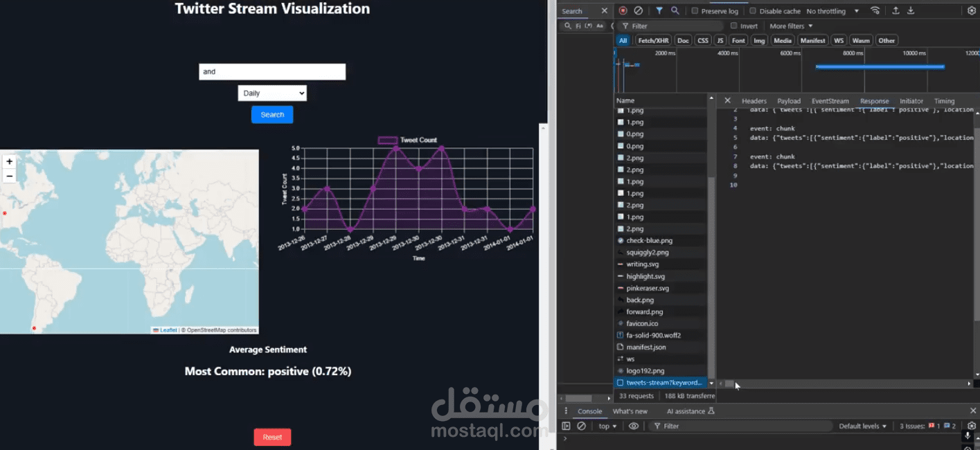Create live expression eye icon
This screenshot has height=450, width=980.
click(x=634, y=426)
